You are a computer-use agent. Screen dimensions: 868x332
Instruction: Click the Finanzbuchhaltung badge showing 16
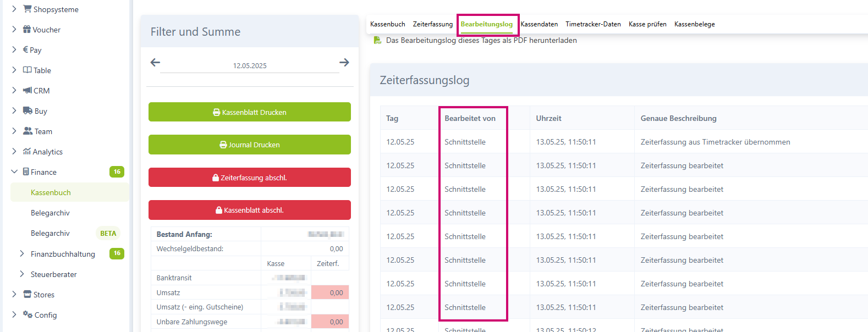coord(117,253)
